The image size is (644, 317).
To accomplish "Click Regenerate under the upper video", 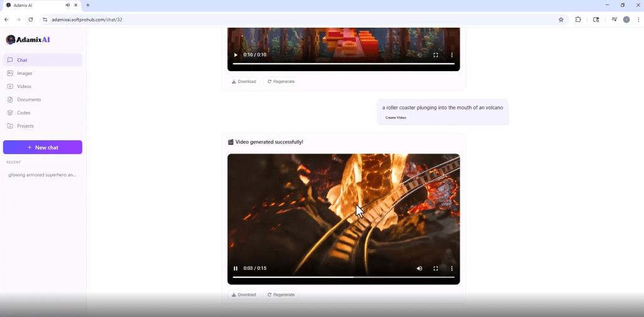I will (x=281, y=81).
